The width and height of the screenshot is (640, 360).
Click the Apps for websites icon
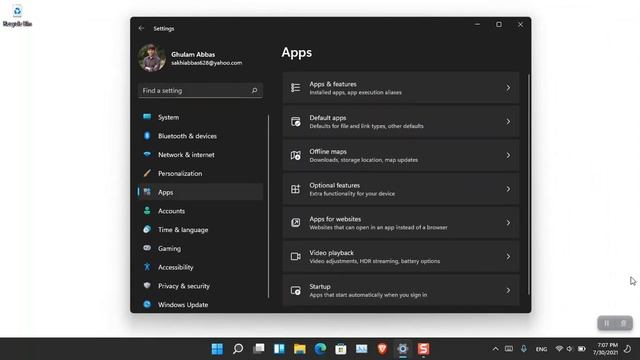pos(296,223)
